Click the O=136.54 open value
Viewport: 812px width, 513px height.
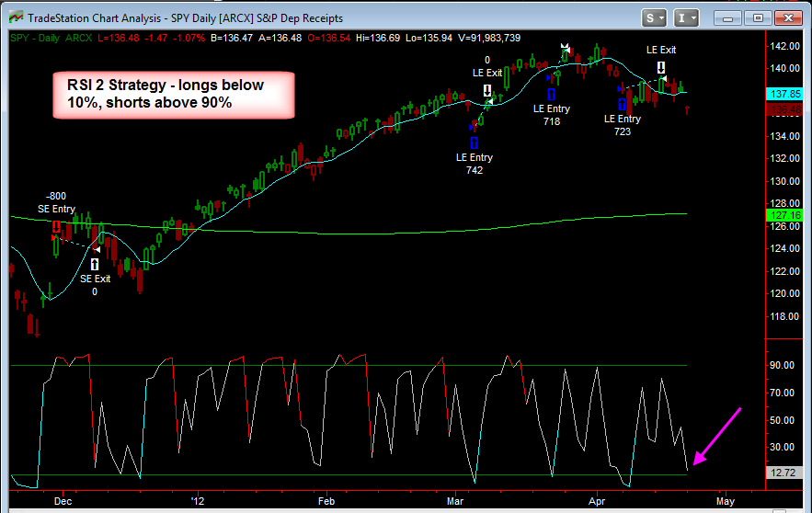point(329,38)
